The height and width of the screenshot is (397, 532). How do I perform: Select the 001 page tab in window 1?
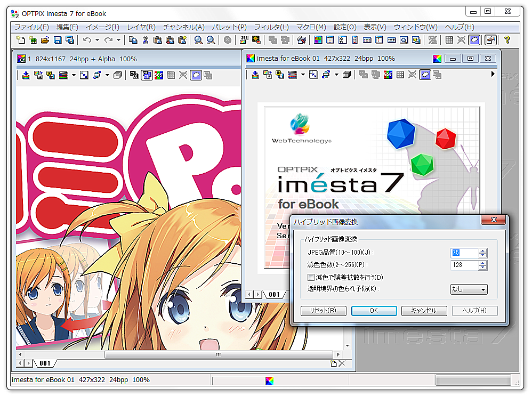pyautogui.click(x=45, y=363)
